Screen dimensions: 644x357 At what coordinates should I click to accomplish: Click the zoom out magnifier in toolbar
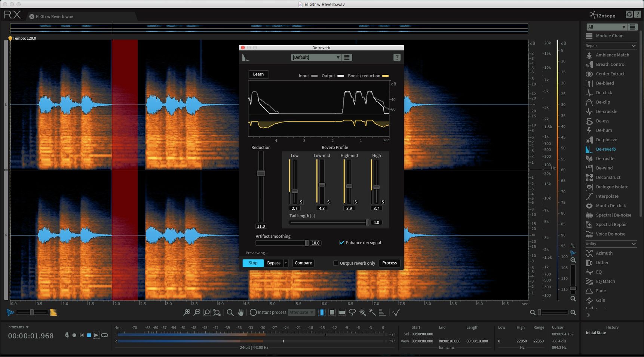[197, 312]
